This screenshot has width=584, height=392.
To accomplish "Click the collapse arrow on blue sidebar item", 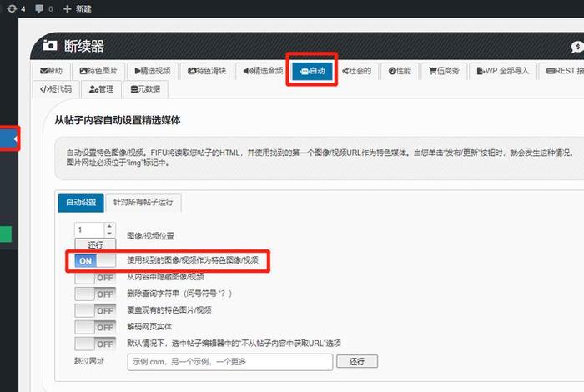I will click(x=15, y=138).
